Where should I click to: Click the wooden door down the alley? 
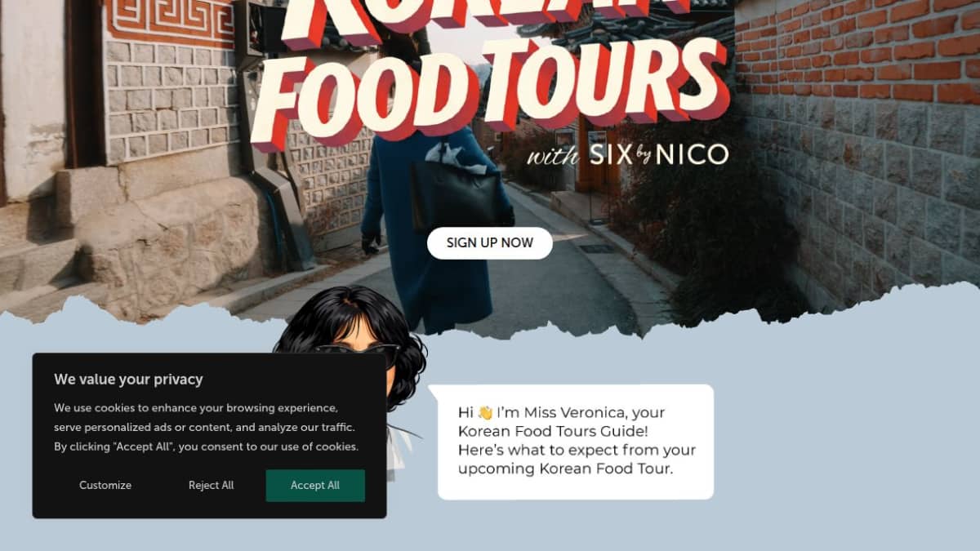595,159
